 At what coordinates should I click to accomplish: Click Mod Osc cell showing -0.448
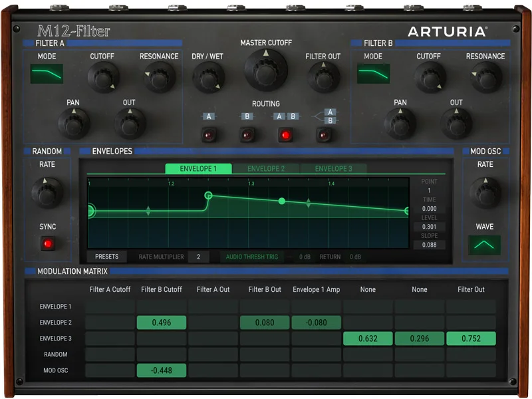point(162,370)
